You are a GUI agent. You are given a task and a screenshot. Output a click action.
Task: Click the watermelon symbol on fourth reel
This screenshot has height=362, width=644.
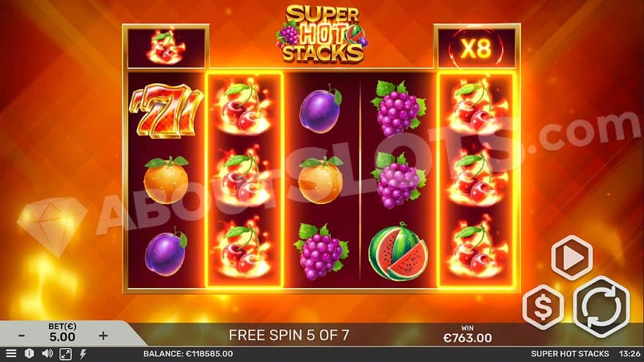pos(398,252)
